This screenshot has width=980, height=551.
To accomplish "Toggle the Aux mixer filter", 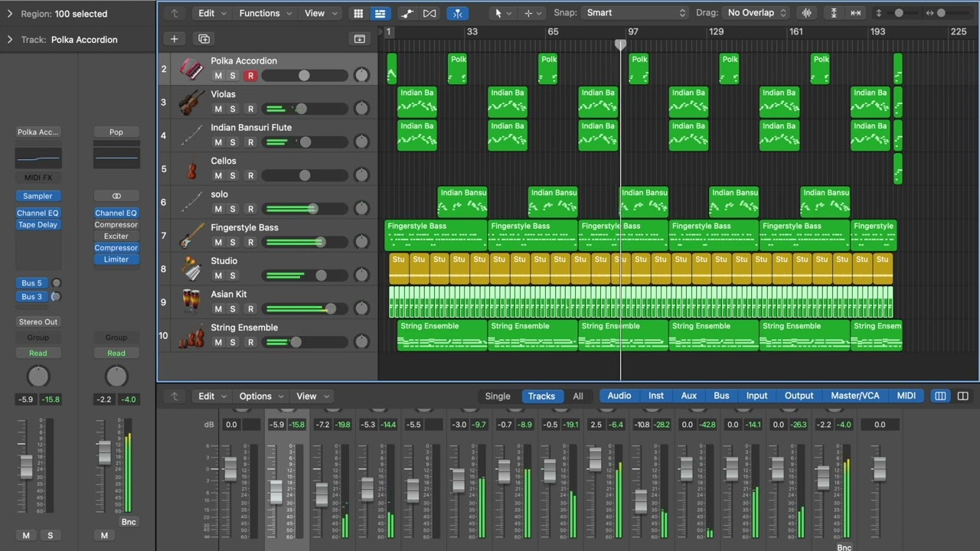I will [689, 396].
